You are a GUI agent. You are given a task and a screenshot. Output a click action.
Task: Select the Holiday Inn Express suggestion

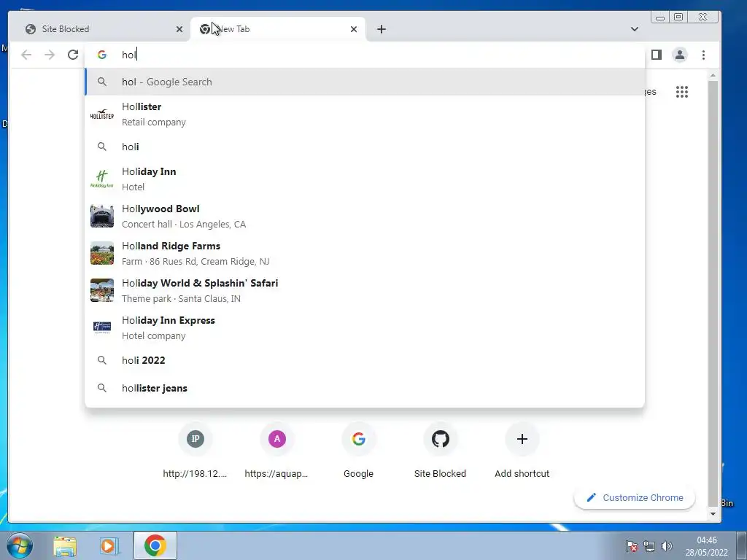point(365,327)
